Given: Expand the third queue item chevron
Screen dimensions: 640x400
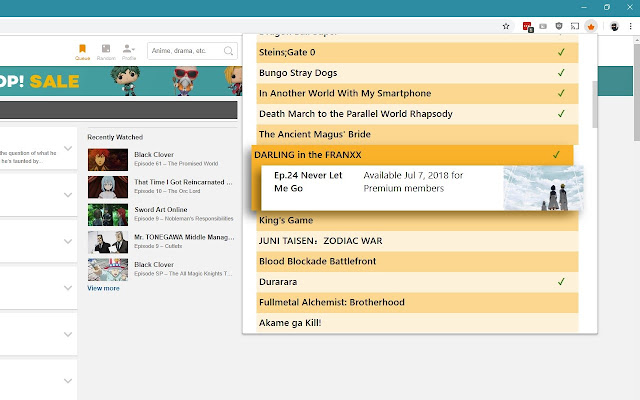Looking at the screenshot, I should [x=68, y=241].
